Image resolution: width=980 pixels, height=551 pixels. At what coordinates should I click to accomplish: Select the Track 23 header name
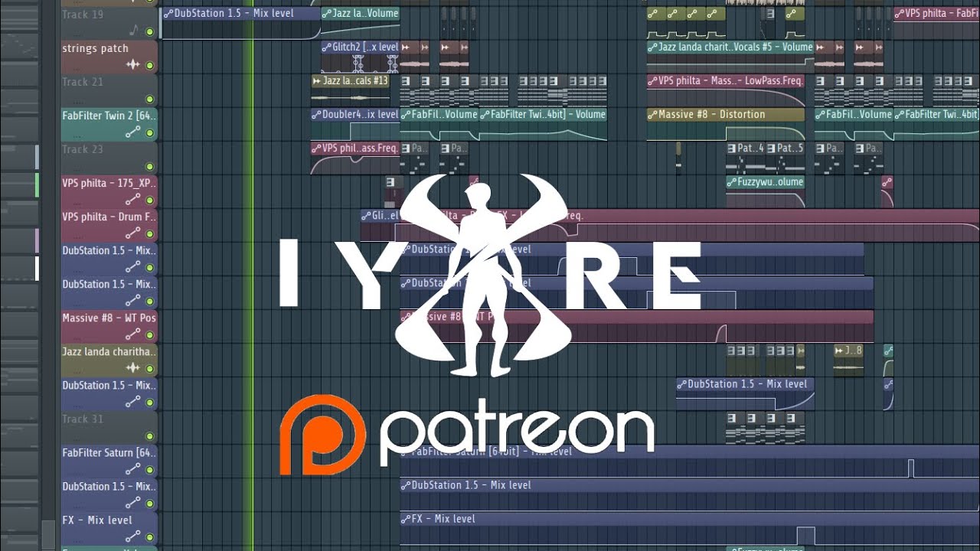tap(83, 149)
